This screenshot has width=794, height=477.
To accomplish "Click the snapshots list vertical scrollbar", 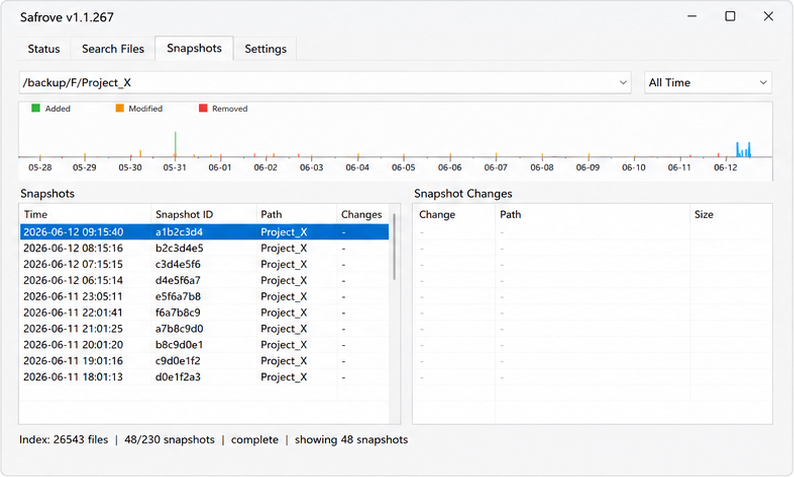I will point(394,247).
